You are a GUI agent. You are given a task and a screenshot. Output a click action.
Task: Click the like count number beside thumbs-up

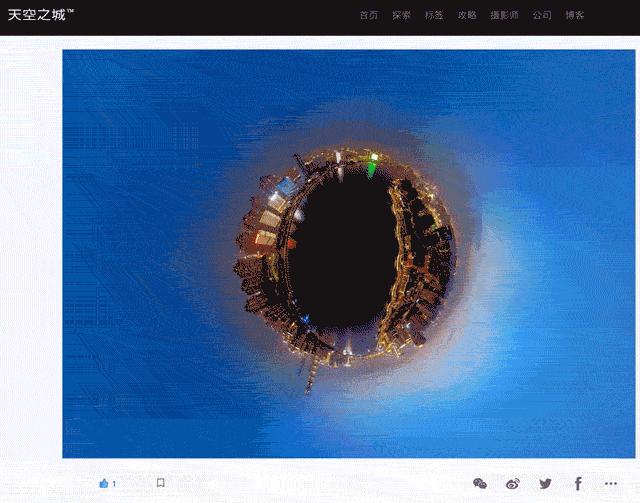coord(114,484)
